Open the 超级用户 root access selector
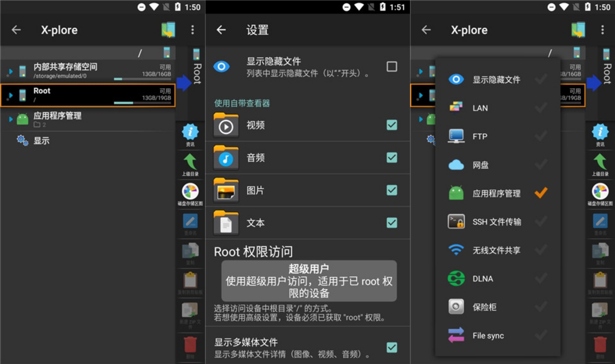Image resolution: width=615 pixels, height=364 pixels. point(309,281)
